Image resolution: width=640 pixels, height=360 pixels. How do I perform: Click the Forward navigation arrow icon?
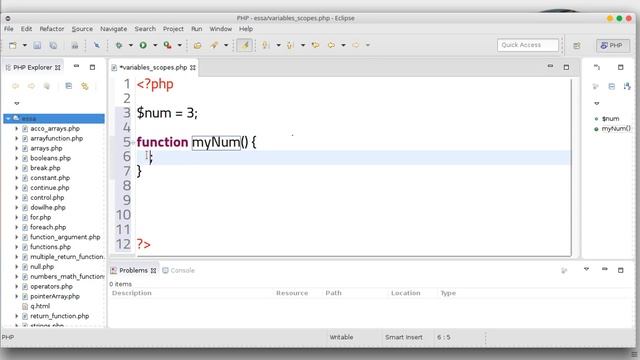click(x=356, y=45)
